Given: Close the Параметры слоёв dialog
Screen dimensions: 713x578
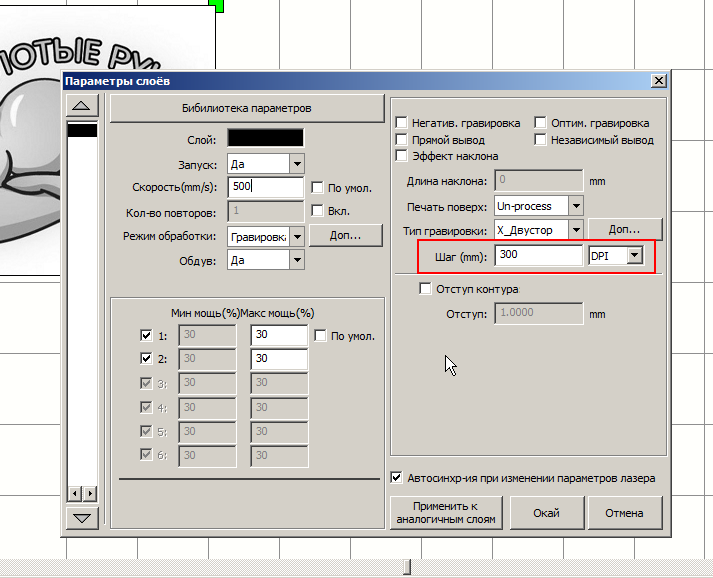Looking at the screenshot, I should (x=657, y=80).
